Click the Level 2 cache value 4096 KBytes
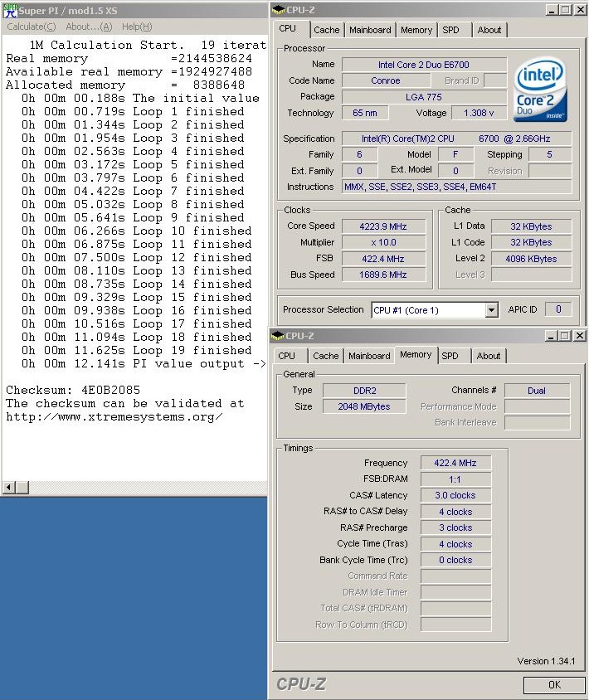Image resolution: width=589 pixels, height=700 pixels. 531,259
